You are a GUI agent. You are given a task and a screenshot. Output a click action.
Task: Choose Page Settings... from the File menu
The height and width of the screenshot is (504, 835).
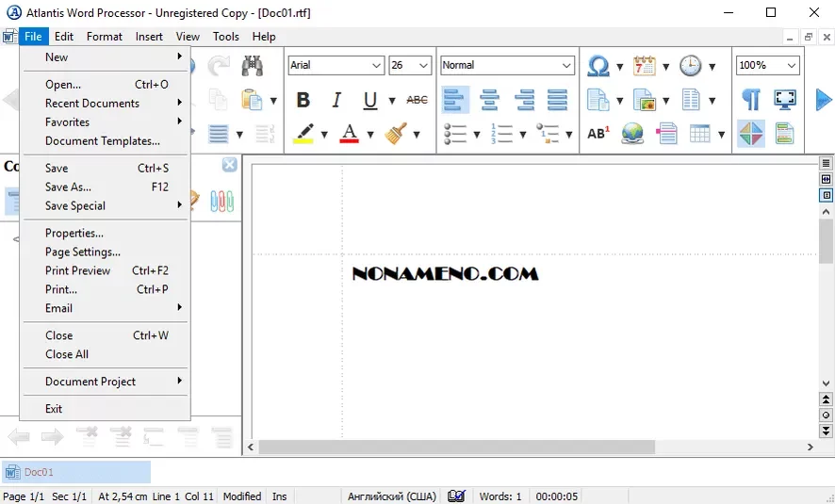(83, 252)
